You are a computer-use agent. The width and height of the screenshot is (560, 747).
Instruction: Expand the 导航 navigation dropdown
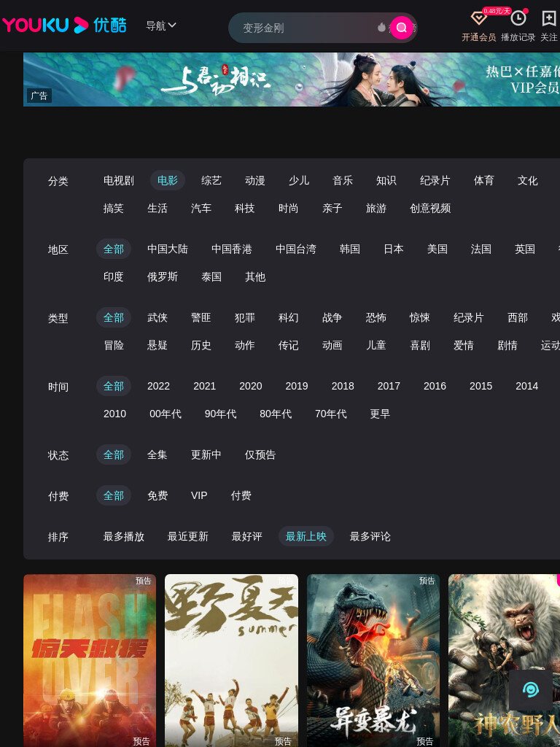click(x=161, y=26)
